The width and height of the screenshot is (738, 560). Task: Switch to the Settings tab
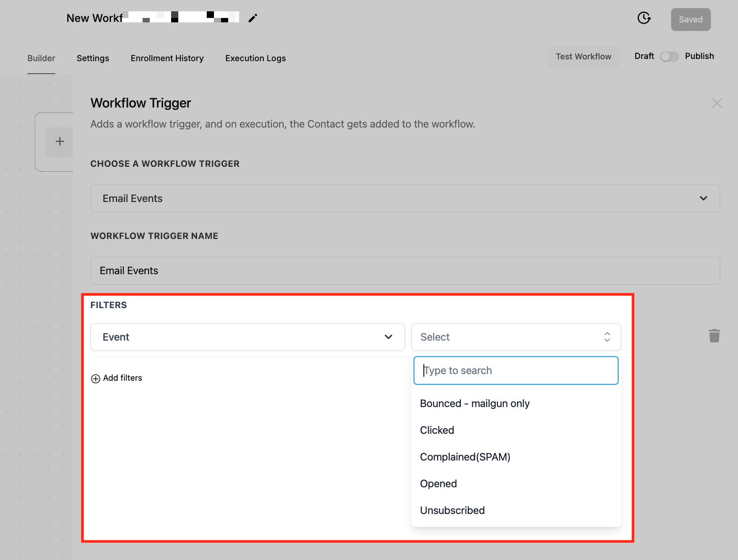[x=93, y=58]
